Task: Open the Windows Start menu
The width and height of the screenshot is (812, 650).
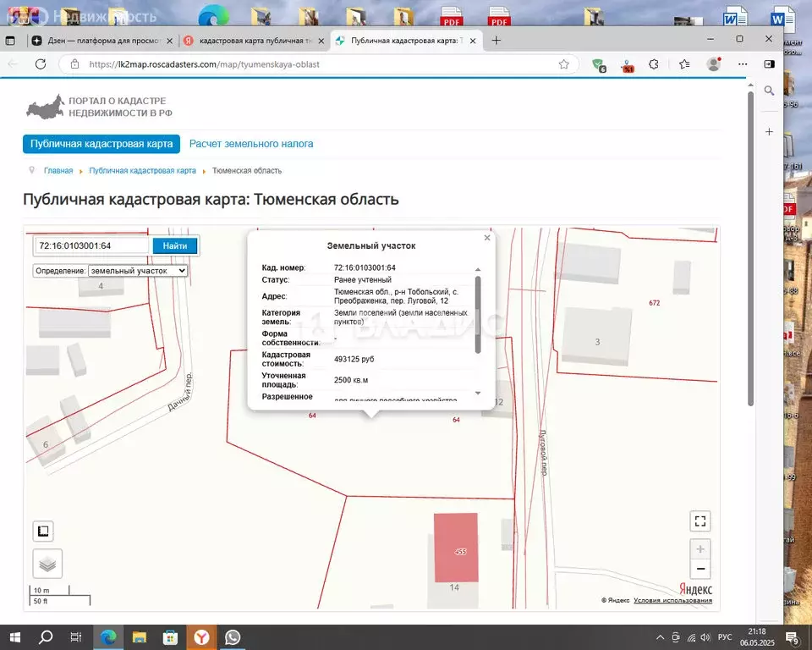Action: click(x=15, y=637)
